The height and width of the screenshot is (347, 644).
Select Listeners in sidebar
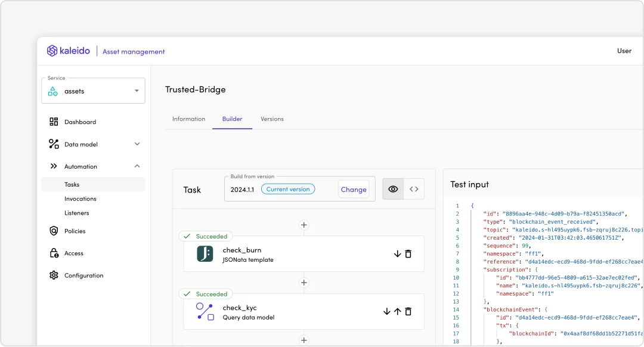[x=77, y=213]
